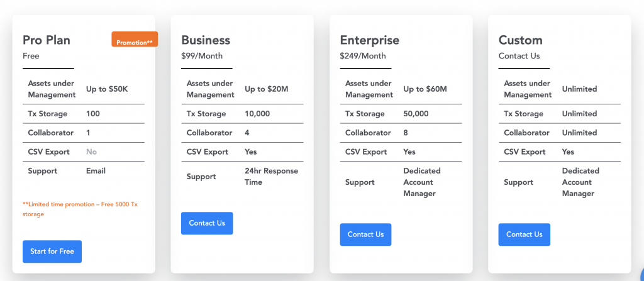Select the Business plan heading
Viewport: 644px width, 281px height.
point(206,40)
